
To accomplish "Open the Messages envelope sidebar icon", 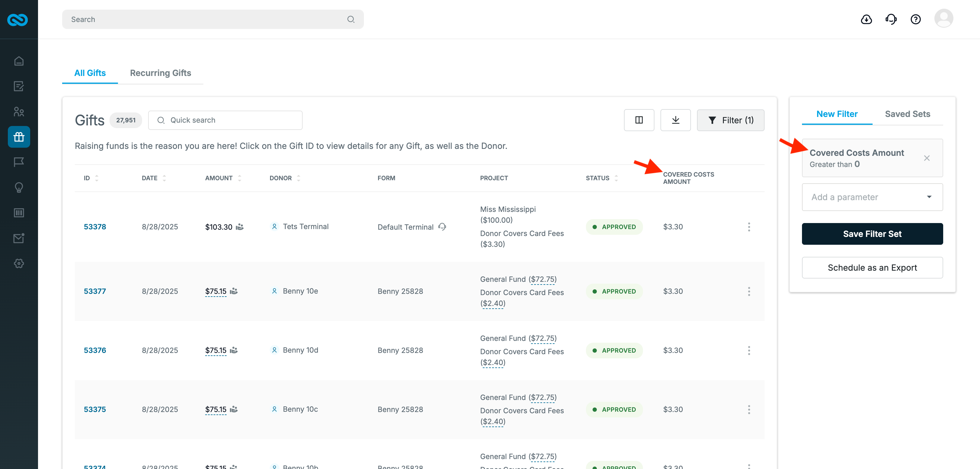I will click(x=19, y=238).
